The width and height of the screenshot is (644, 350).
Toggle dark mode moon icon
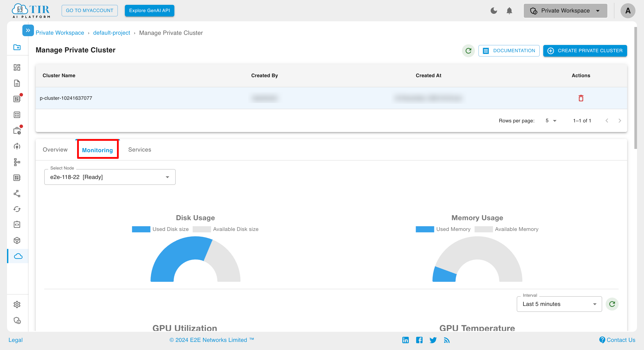click(494, 11)
